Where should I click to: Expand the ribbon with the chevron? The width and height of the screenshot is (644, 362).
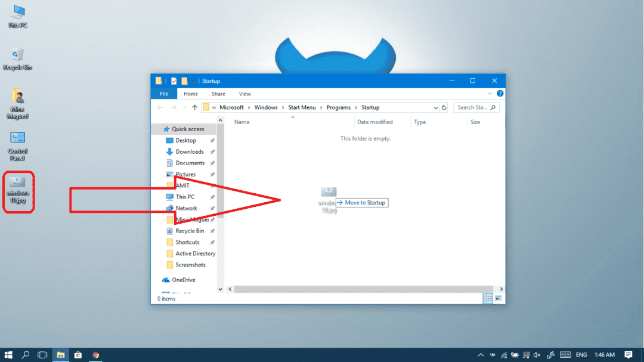point(491,94)
